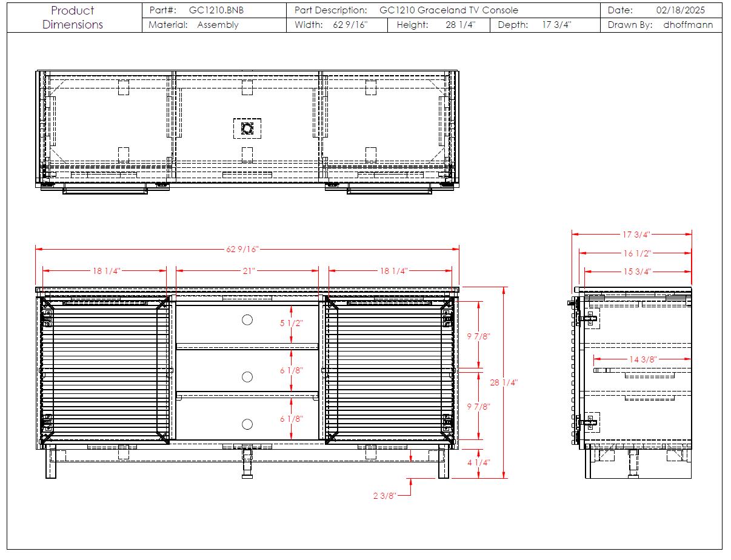Select the 5 1/2" top shelf dimension
The width and height of the screenshot is (731, 560).
tap(291, 323)
